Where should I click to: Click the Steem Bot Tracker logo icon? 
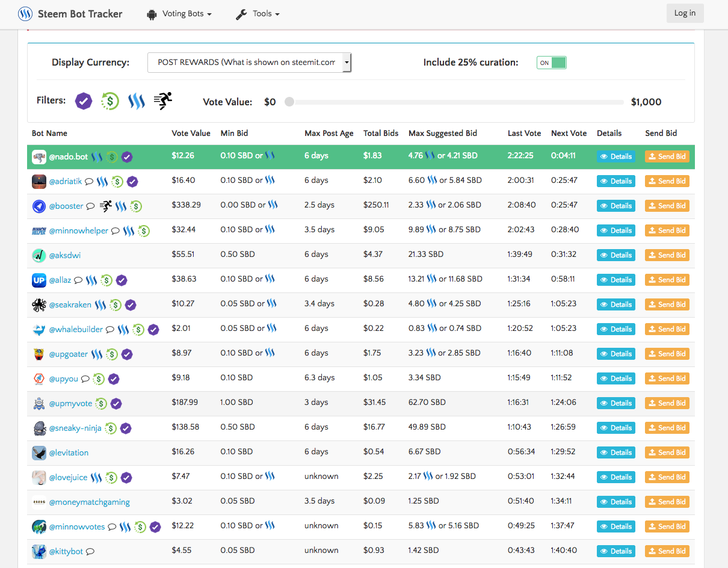click(25, 14)
